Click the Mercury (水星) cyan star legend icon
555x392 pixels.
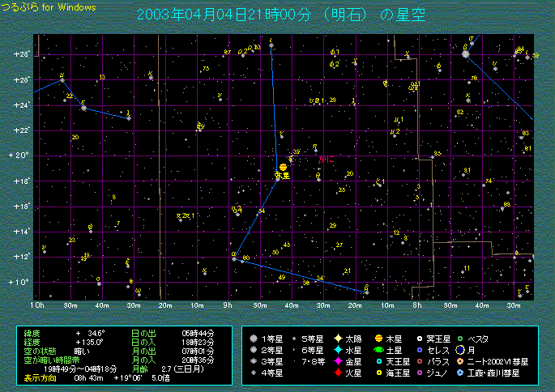coord(336,350)
